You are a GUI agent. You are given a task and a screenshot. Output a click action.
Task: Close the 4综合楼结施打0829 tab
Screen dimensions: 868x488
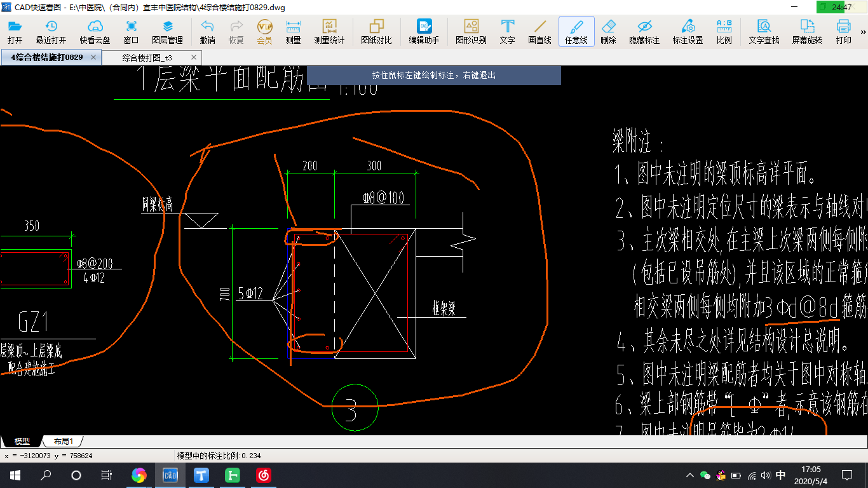tap(93, 57)
